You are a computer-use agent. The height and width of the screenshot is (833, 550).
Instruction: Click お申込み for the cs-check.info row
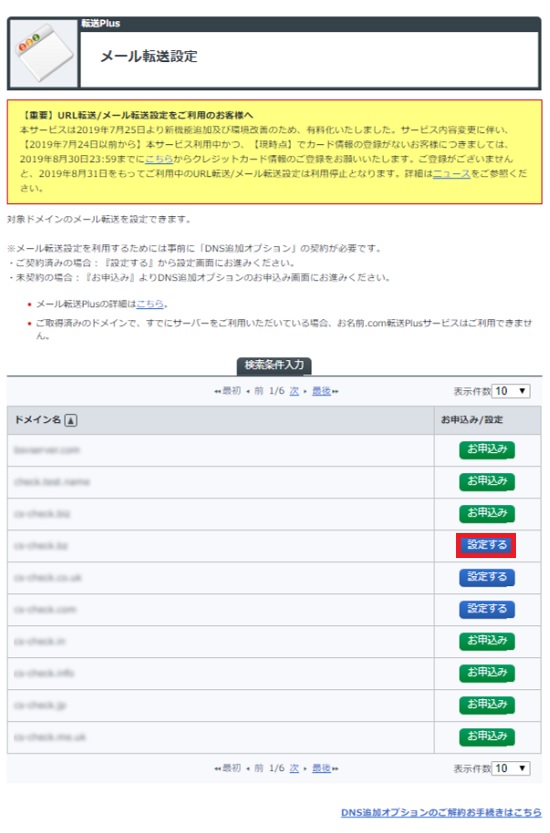tap(487, 673)
